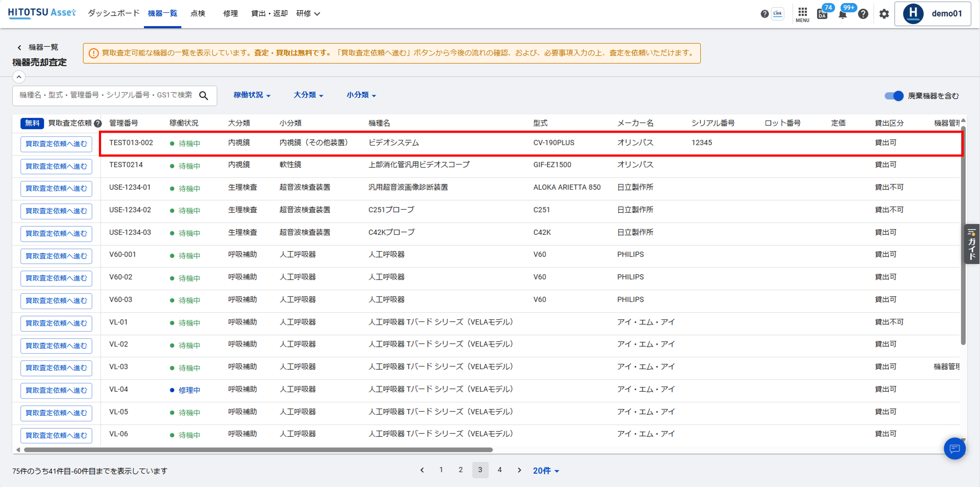Image resolution: width=980 pixels, height=487 pixels.
Task: Expand the 研修 menu
Action: pyautogui.click(x=308, y=14)
